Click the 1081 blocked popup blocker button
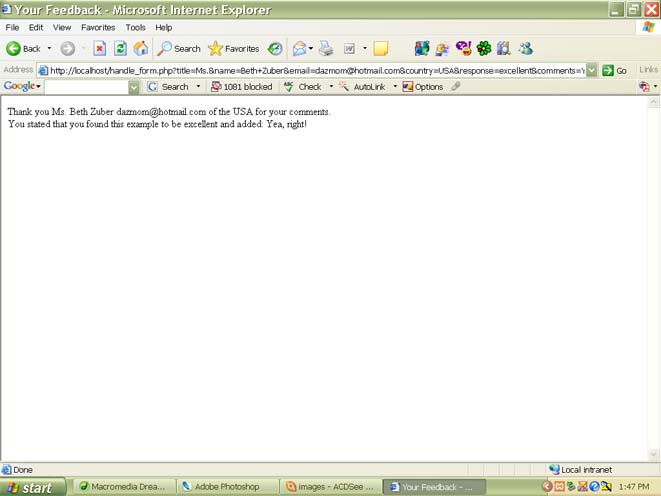 242,87
